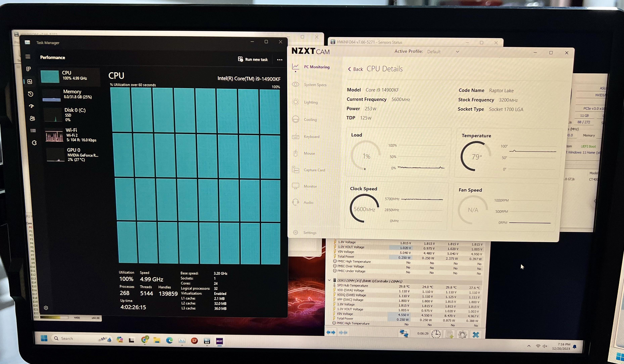Open PC Monitoring in NZXT CAM sidebar
Image resolution: width=624 pixels, height=364 pixels.
pos(311,67)
